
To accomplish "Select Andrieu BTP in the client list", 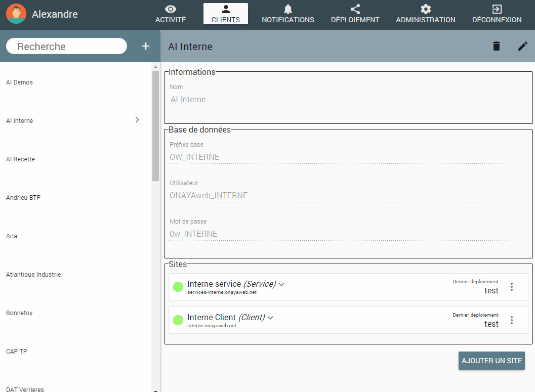I will pos(23,198).
